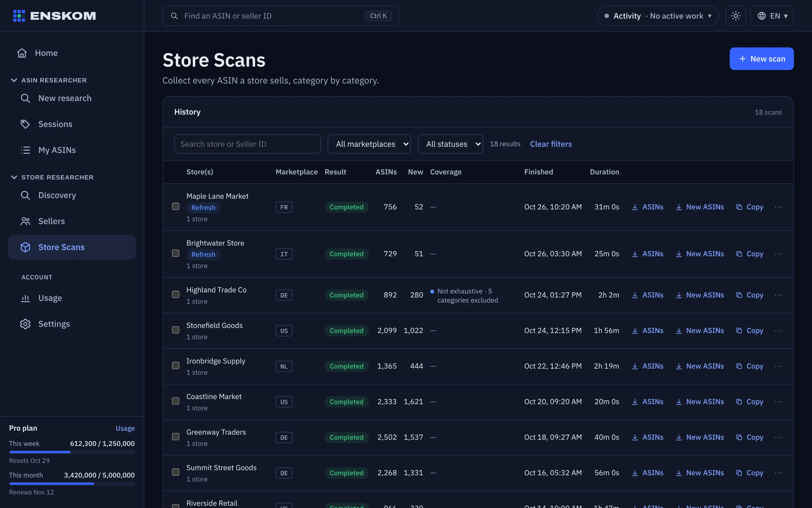Open more options for Stonefield Goods row
The height and width of the screenshot is (508, 812).
(x=778, y=330)
